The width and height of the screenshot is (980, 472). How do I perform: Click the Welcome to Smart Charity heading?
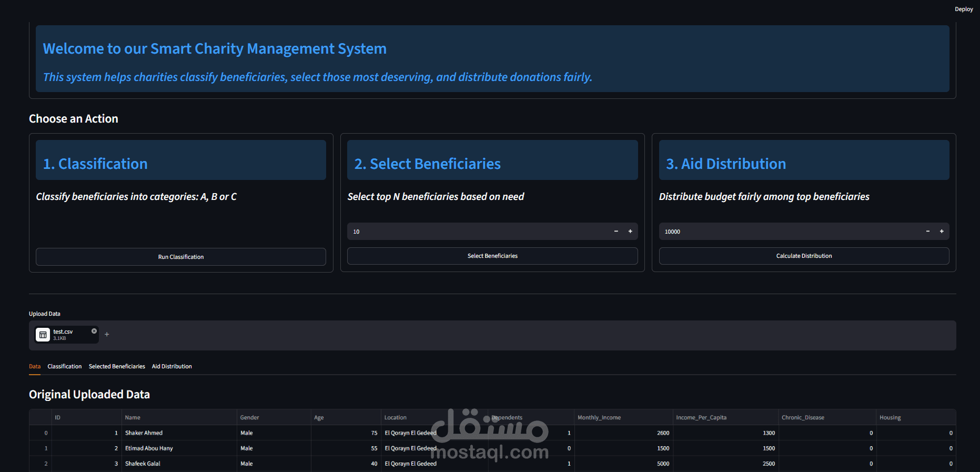click(215, 48)
